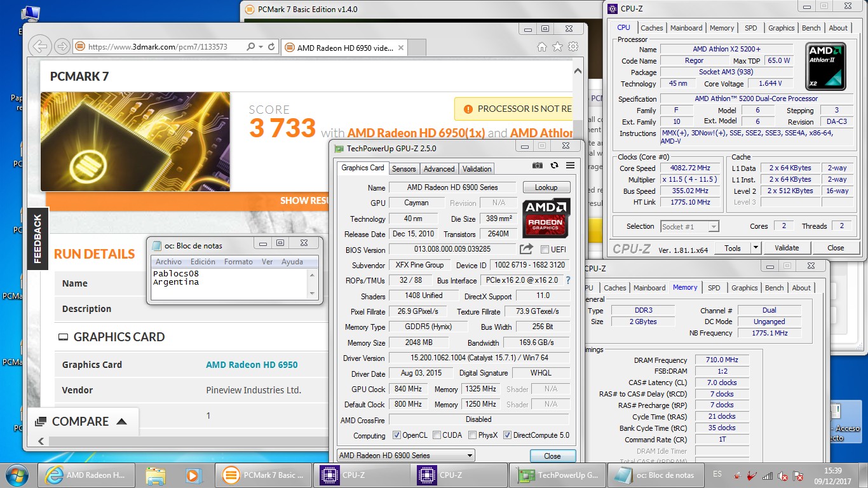The height and width of the screenshot is (488, 868).
Task: Click the network signal bars tray icon
Action: pos(768,475)
